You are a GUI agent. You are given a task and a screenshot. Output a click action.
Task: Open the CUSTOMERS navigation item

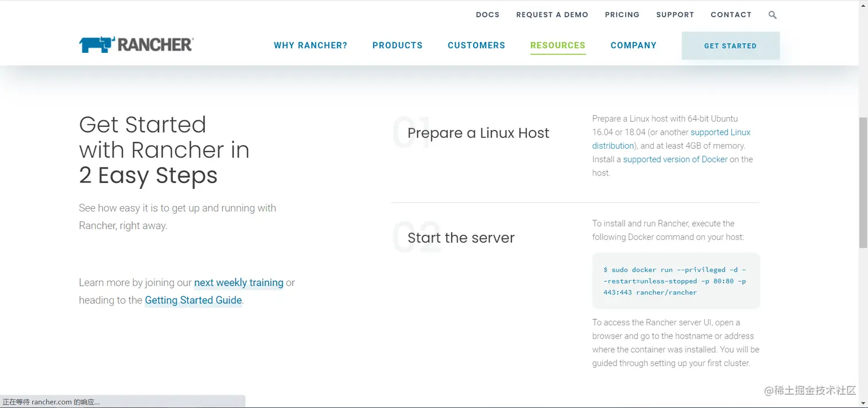476,45
